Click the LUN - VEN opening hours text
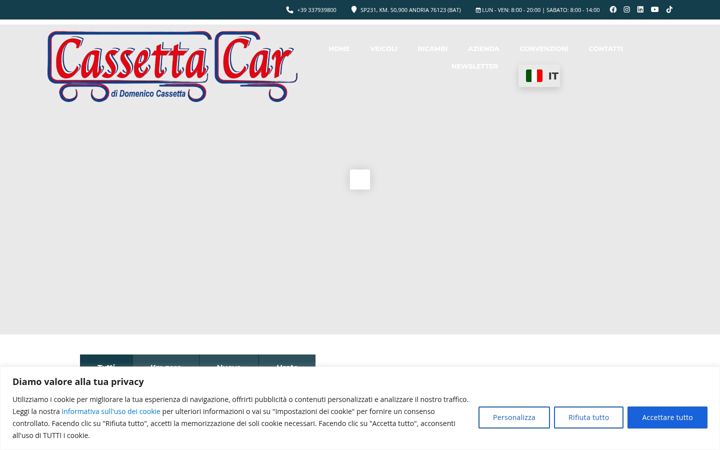 click(540, 10)
